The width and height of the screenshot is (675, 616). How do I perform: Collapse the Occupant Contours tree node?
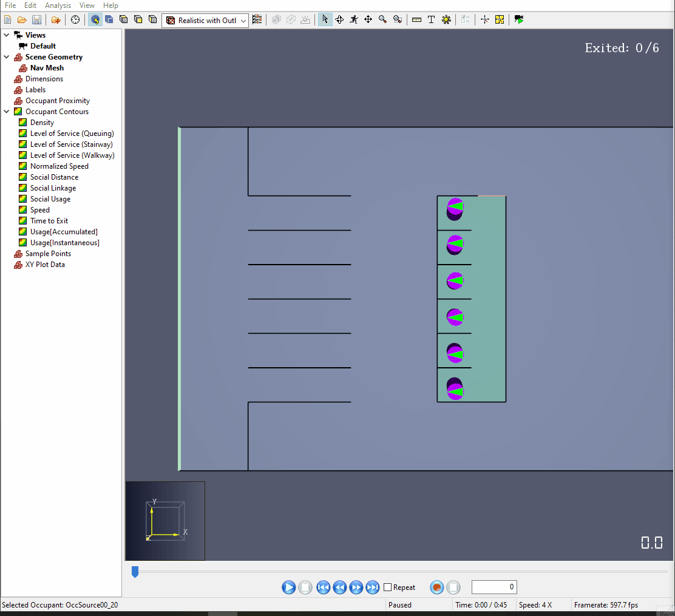click(7, 112)
